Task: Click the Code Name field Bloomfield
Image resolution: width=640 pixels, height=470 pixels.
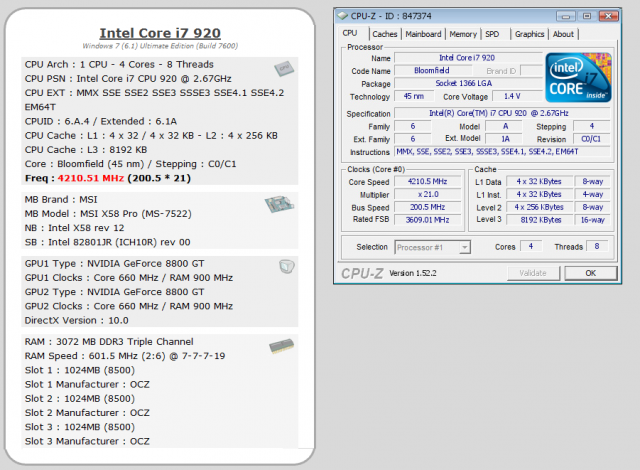Action: click(x=432, y=71)
